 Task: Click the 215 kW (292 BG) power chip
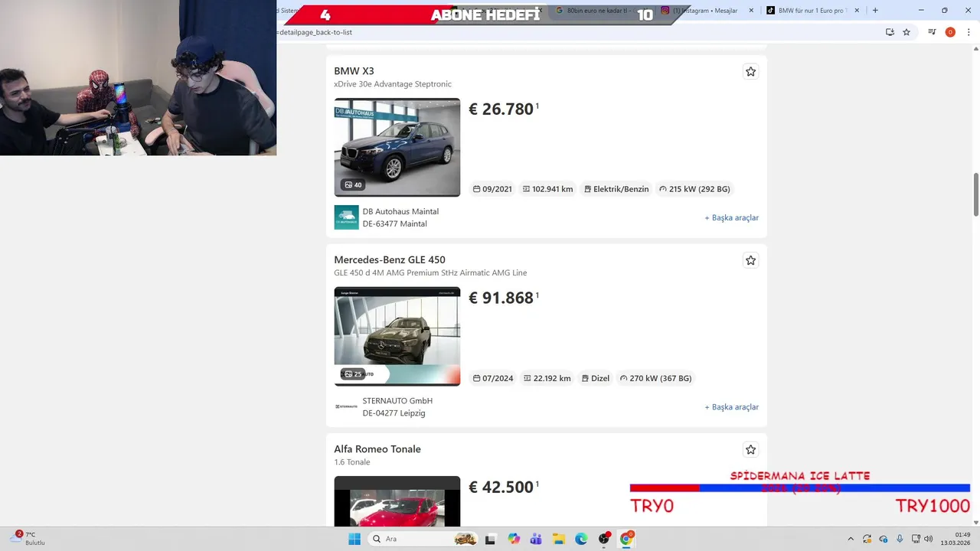[694, 189]
